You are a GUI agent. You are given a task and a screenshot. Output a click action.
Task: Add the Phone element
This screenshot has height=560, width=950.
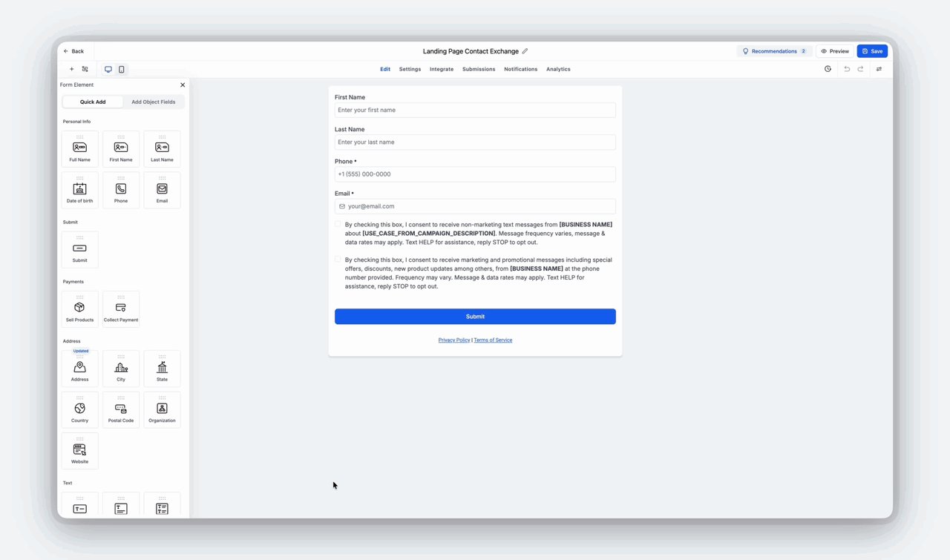[x=121, y=191]
